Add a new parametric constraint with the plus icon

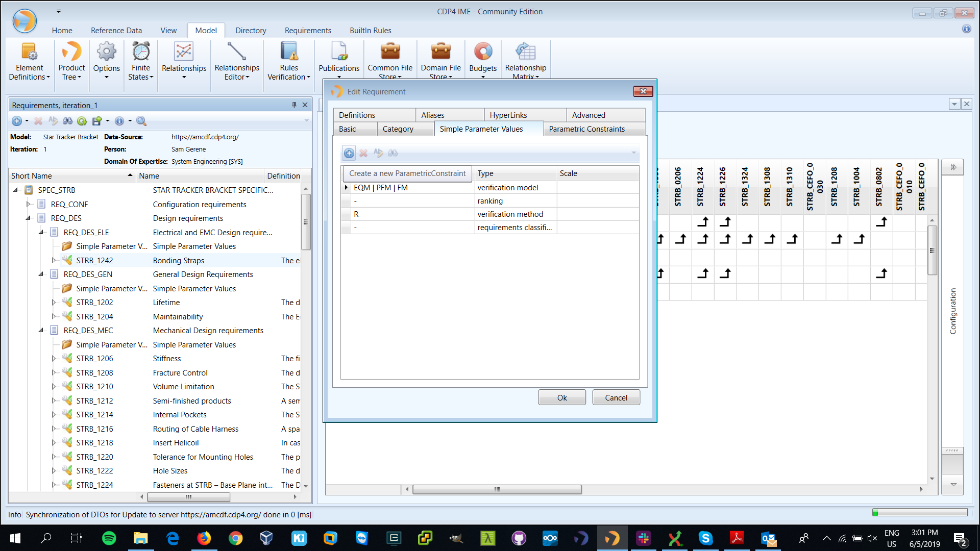[x=349, y=153]
